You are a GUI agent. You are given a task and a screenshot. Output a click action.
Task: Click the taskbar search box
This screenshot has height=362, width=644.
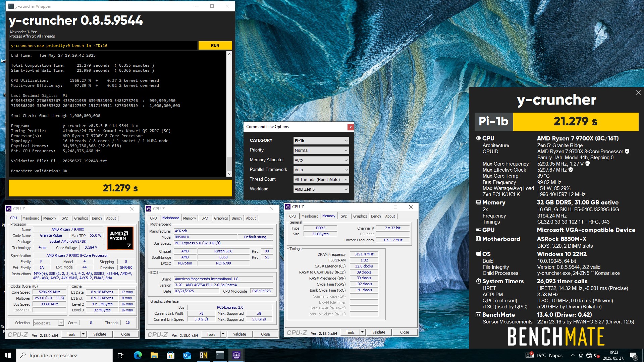tap(64, 355)
